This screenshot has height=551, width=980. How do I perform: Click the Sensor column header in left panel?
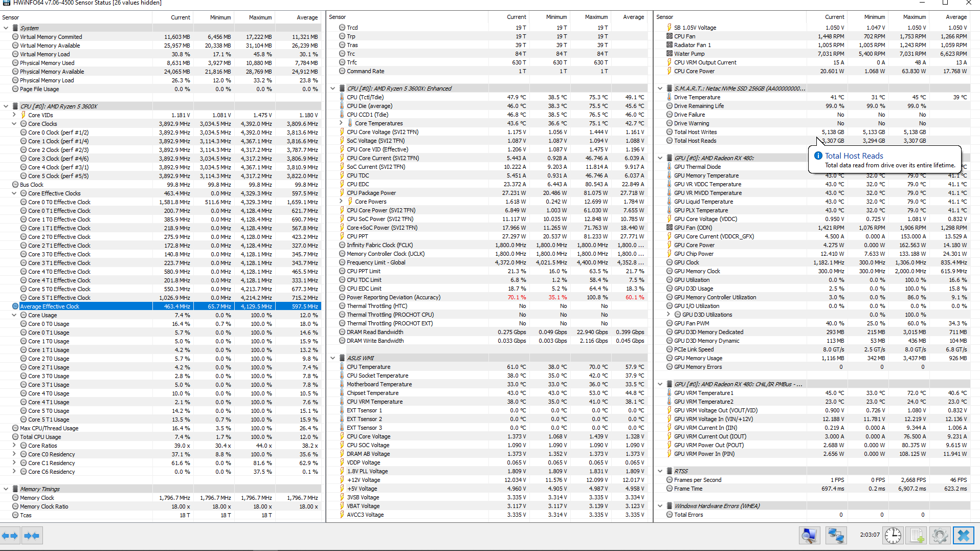(76, 17)
